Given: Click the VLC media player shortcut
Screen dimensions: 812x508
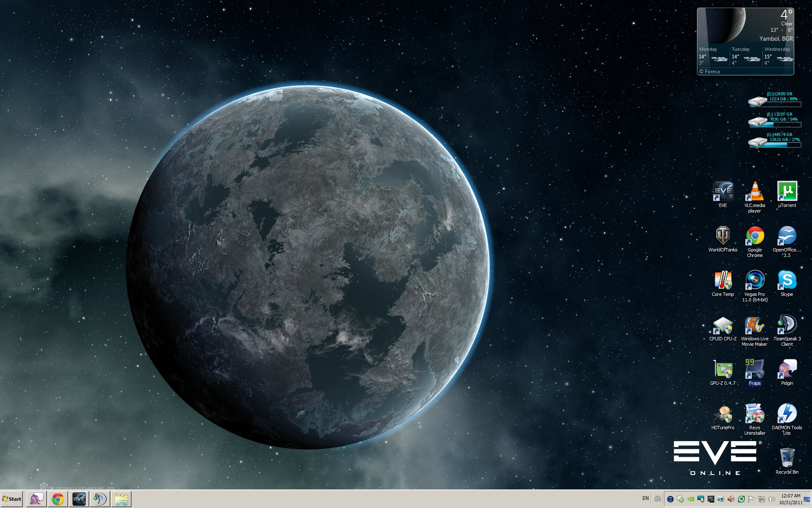Looking at the screenshot, I should (x=754, y=192).
